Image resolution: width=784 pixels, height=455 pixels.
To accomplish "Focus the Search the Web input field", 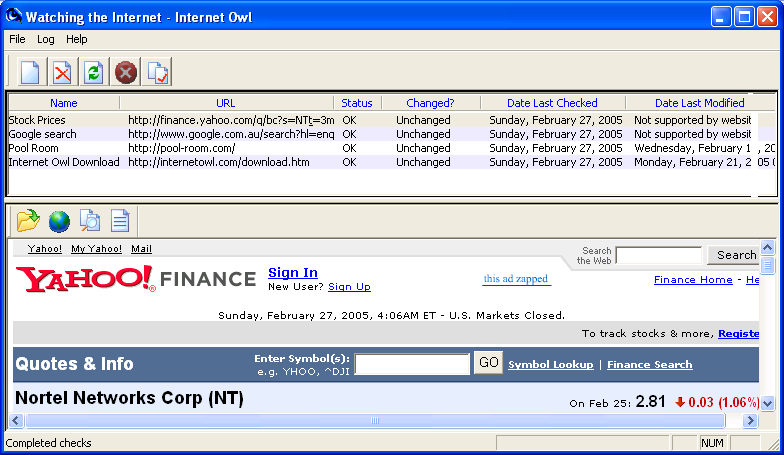I will pos(659,256).
